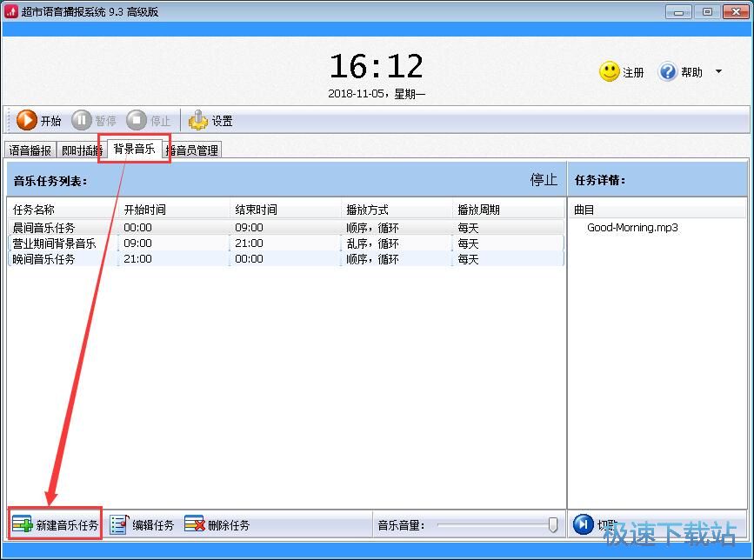Image resolution: width=754 pixels, height=560 pixels.
Task: Click the 帮助 link text
Action: point(691,72)
